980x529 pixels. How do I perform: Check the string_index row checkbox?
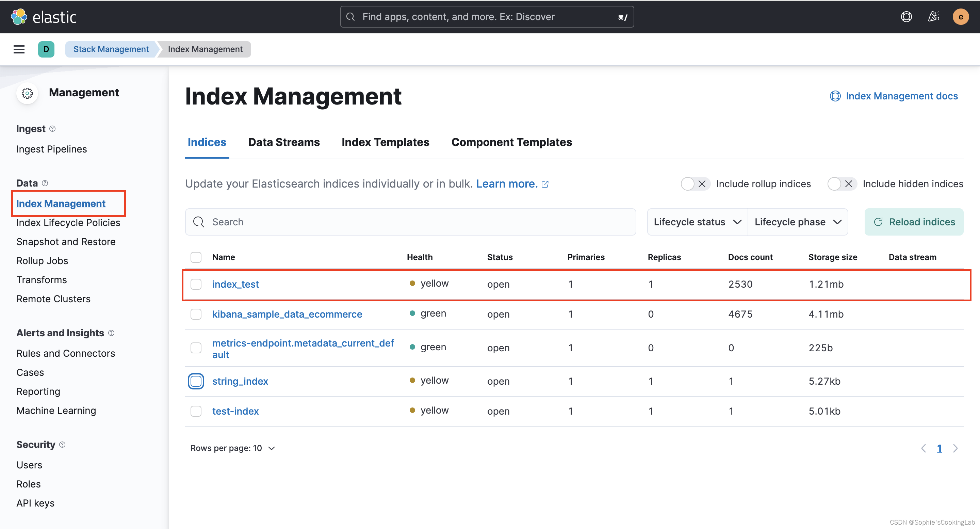196,381
